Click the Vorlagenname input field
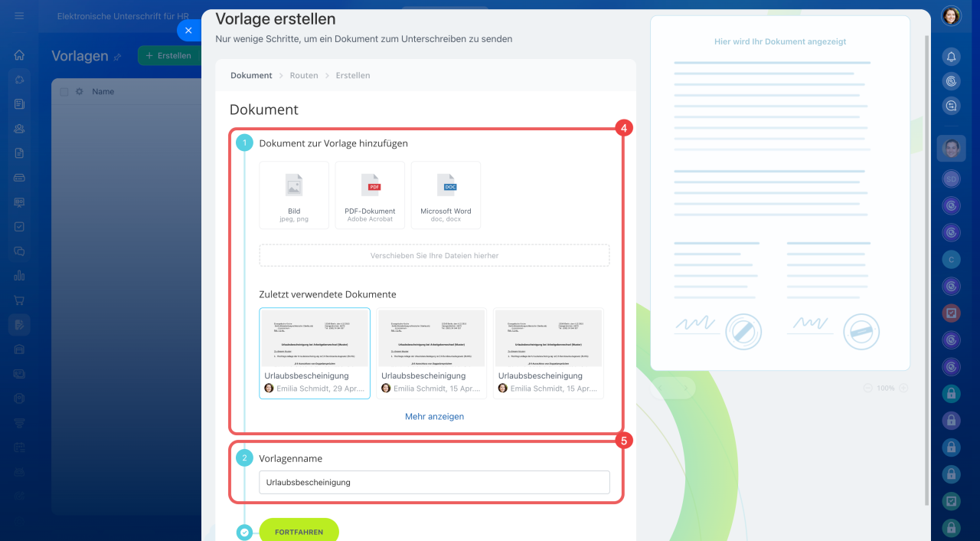Viewport: 980px width, 541px height. [434, 482]
